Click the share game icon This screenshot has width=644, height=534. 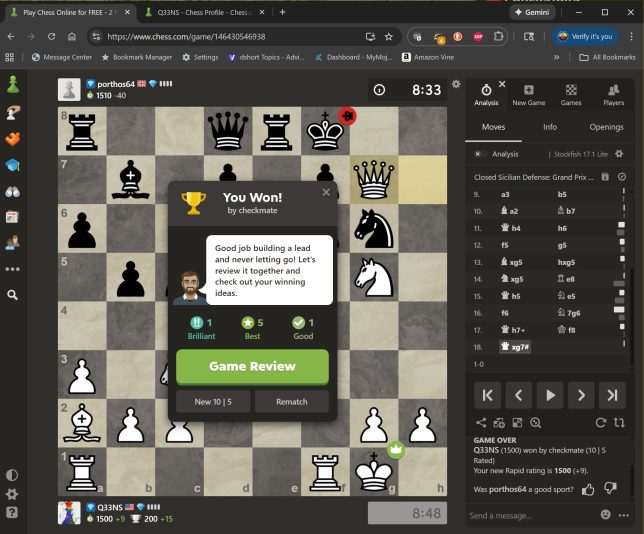click(x=481, y=423)
